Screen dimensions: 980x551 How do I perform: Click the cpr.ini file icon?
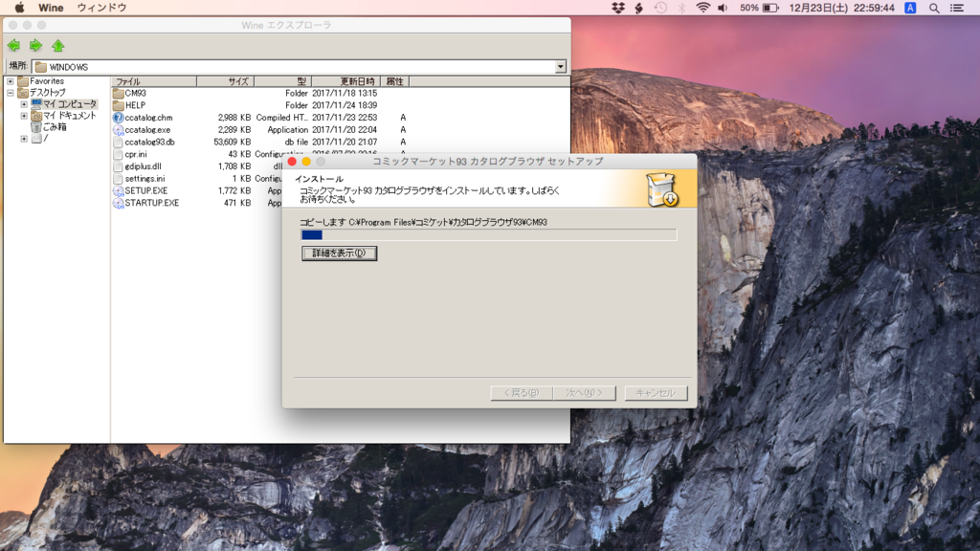point(118,154)
